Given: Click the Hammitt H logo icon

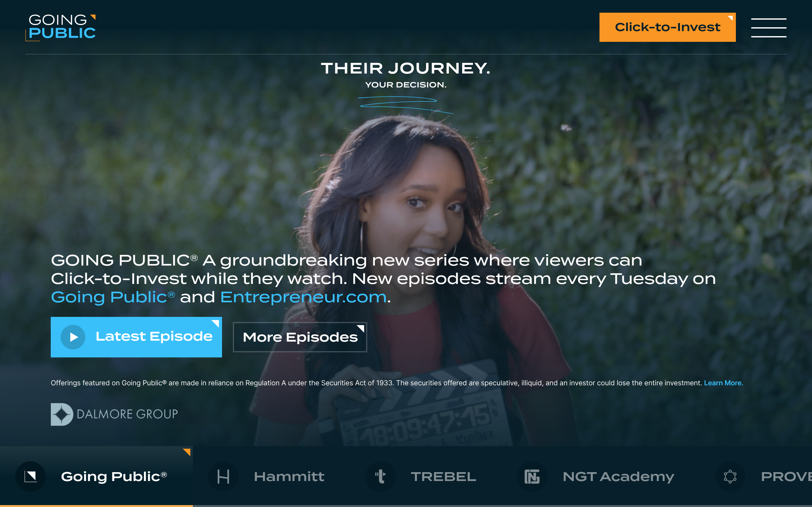Looking at the screenshot, I should [223, 476].
